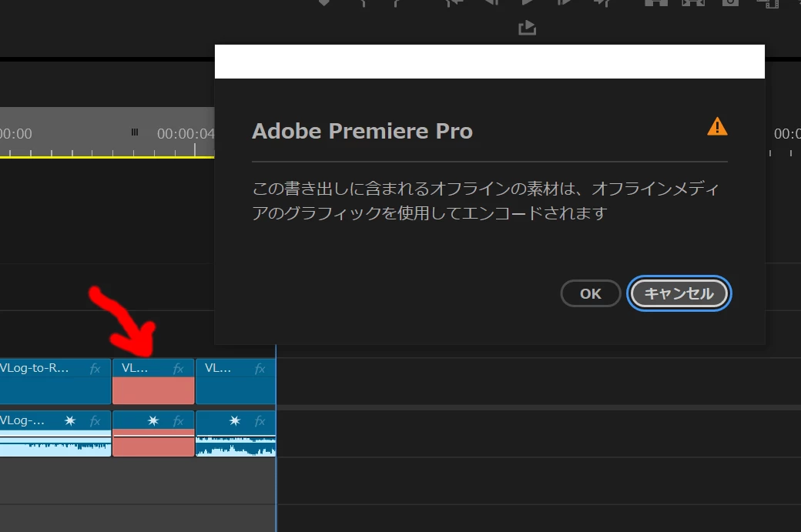
Task: Open fx badge on red offline video clip
Action: (178, 369)
